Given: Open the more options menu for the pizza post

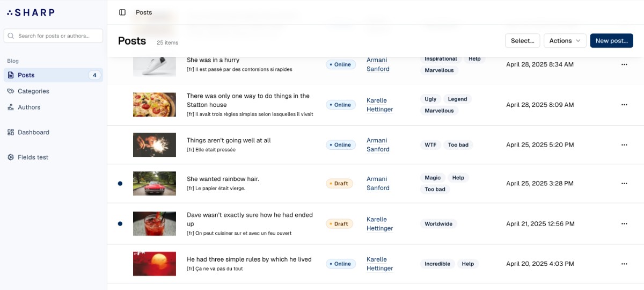Looking at the screenshot, I should point(624,105).
